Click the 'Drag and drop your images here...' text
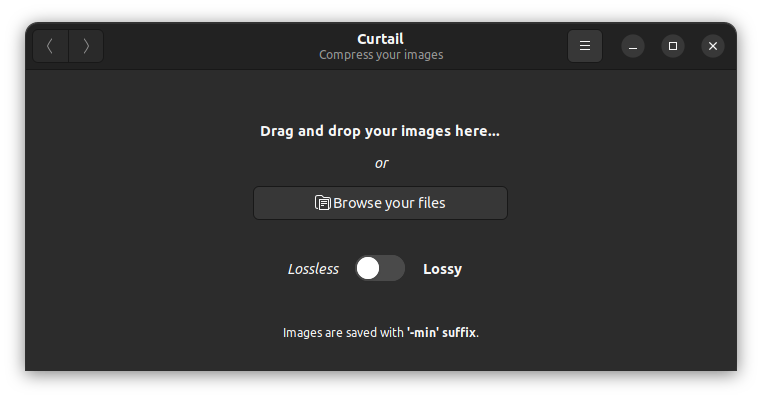Viewport: 762px width, 399px height. pyautogui.click(x=380, y=131)
